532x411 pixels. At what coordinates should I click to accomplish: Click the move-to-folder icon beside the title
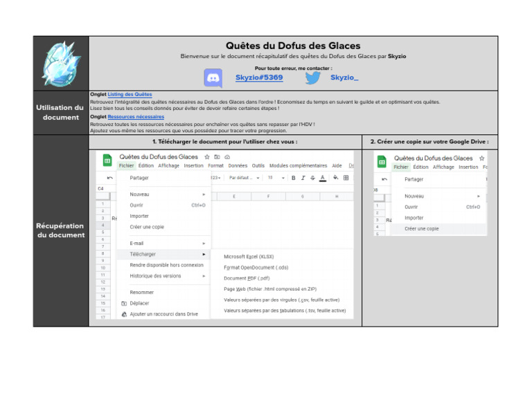click(217, 157)
